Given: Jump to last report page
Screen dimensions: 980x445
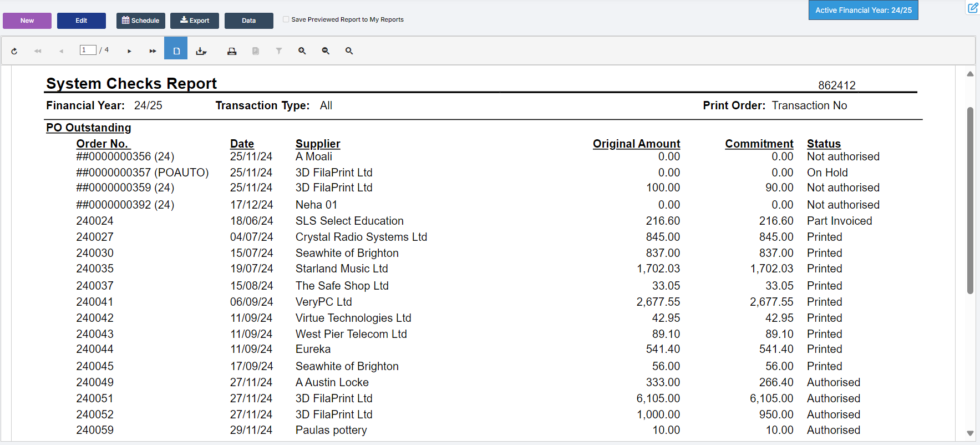Looking at the screenshot, I should click(x=153, y=51).
